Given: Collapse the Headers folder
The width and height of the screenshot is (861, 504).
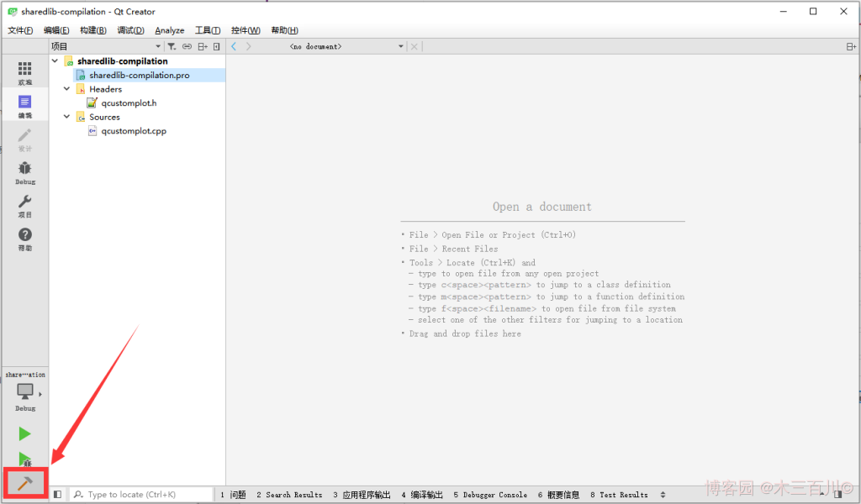Looking at the screenshot, I should [x=67, y=89].
